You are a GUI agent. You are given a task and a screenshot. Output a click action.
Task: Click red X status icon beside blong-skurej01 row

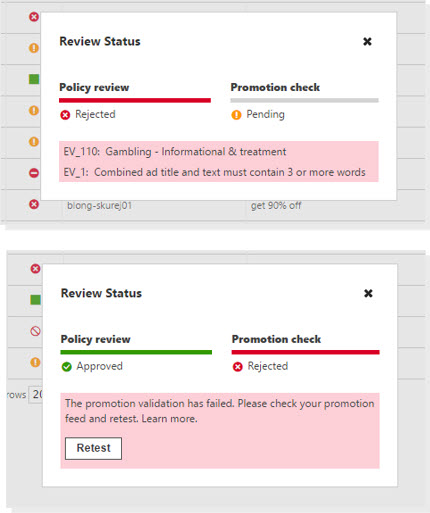tap(34, 204)
